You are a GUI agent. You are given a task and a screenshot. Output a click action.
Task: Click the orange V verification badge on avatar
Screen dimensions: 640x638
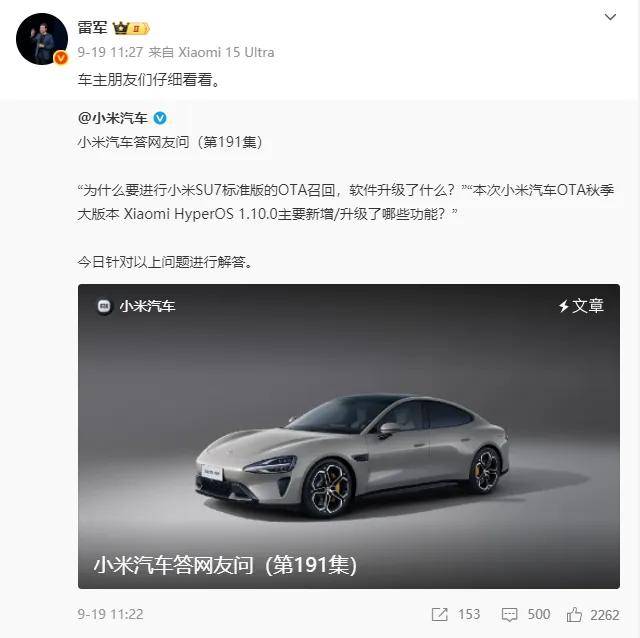pos(61,58)
